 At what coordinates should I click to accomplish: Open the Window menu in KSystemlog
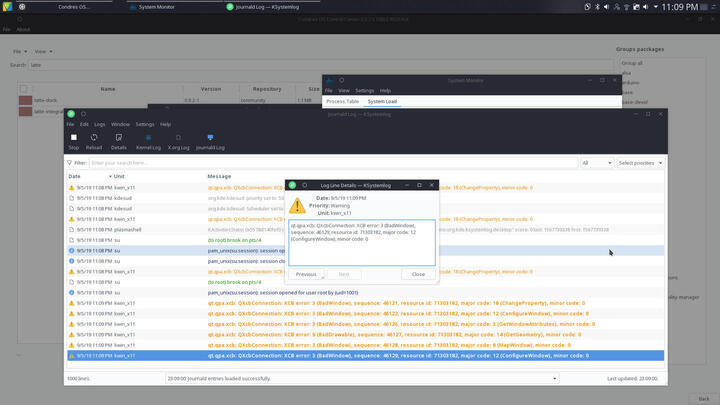pyautogui.click(x=120, y=124)
